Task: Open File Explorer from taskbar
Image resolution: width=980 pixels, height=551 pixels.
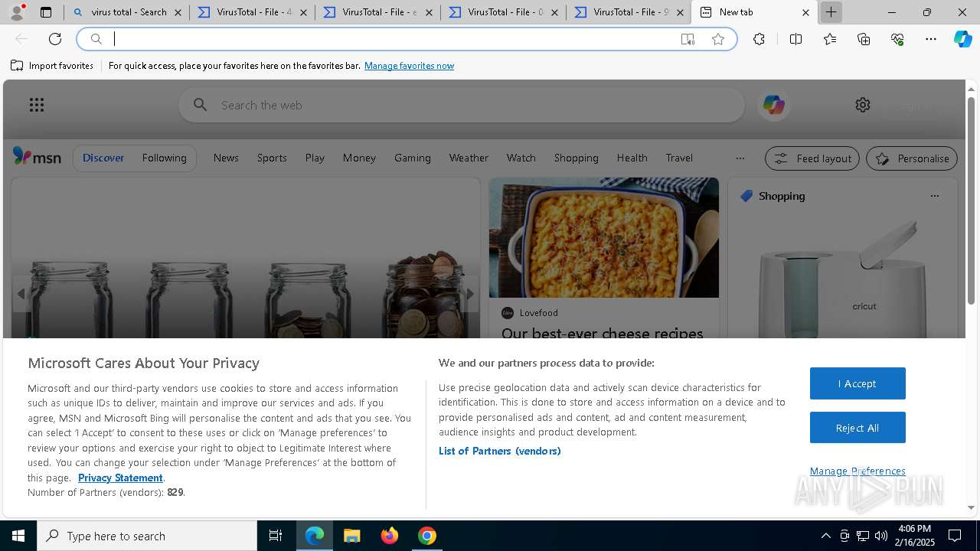Action: [351, 536]
